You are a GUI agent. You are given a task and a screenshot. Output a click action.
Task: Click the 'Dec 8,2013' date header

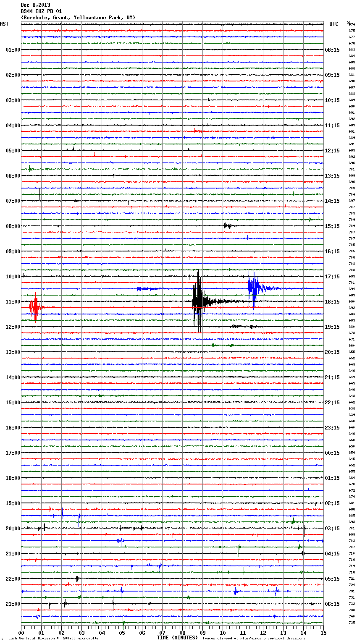pyautogui.click(x=35, y=5)
